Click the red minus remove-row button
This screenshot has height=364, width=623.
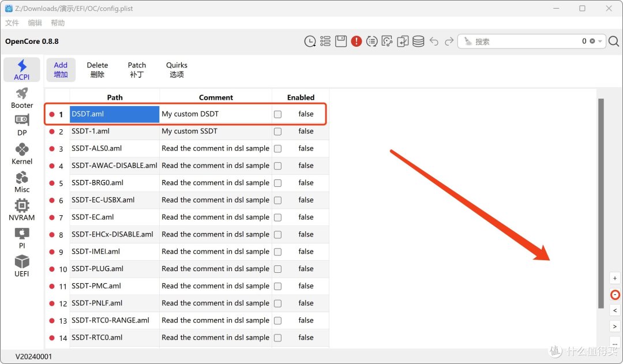(615, 294)
